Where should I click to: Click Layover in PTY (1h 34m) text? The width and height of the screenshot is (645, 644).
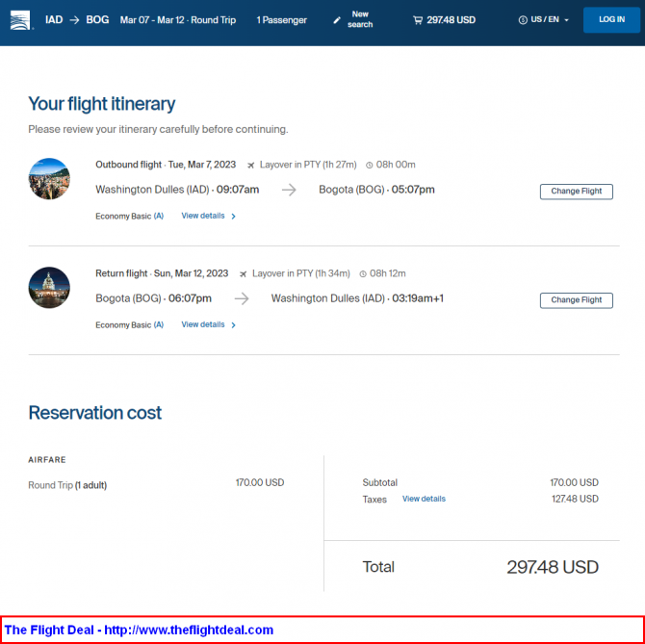(x=301, y=274)
